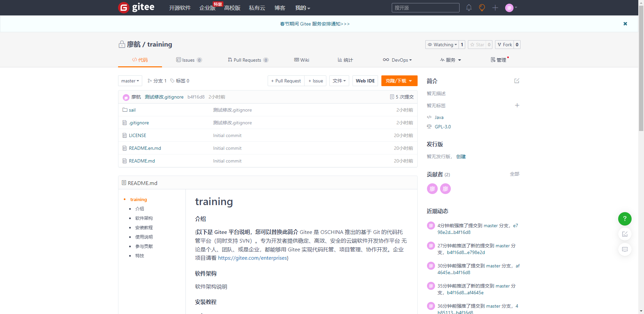Jump to 软件架构 in README outline
Viewport: 644px width, 314px height.
tap(144, 218)
